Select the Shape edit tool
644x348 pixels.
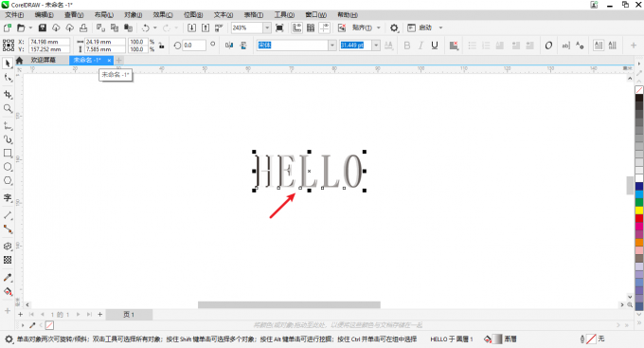(8, 78)
